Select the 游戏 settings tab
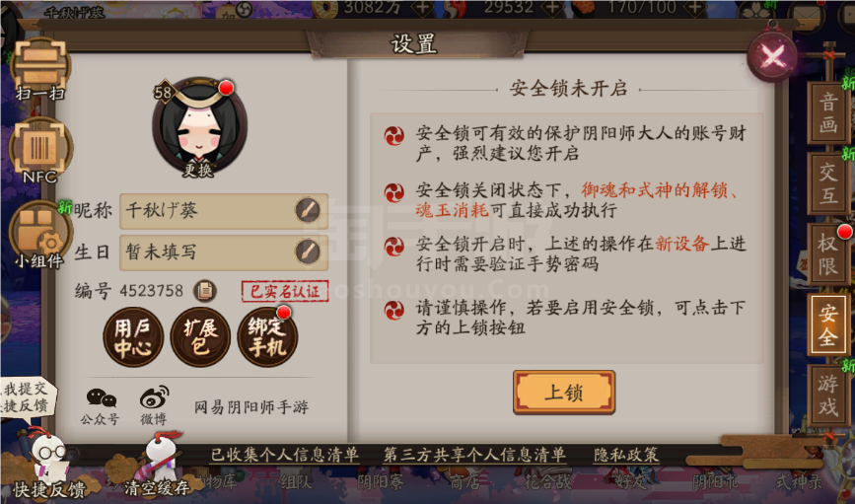Viewport: 855px width, 504px height. click(x=827, y=396)
